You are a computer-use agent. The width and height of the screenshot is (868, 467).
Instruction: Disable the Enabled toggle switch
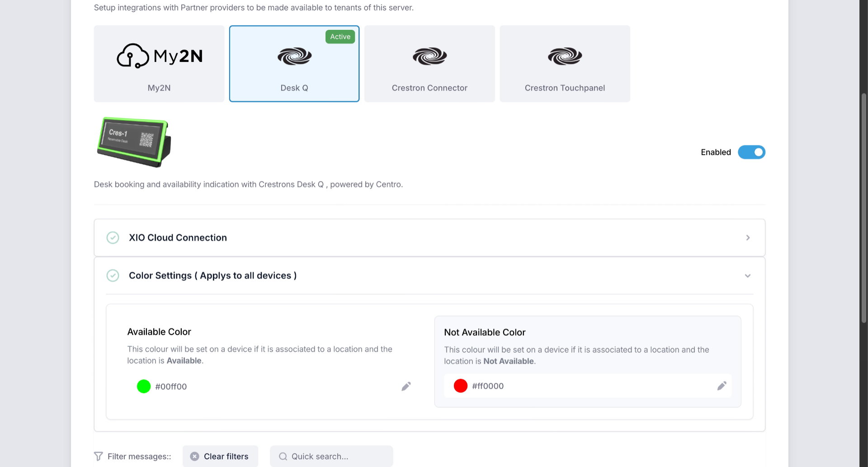(751, 152)
